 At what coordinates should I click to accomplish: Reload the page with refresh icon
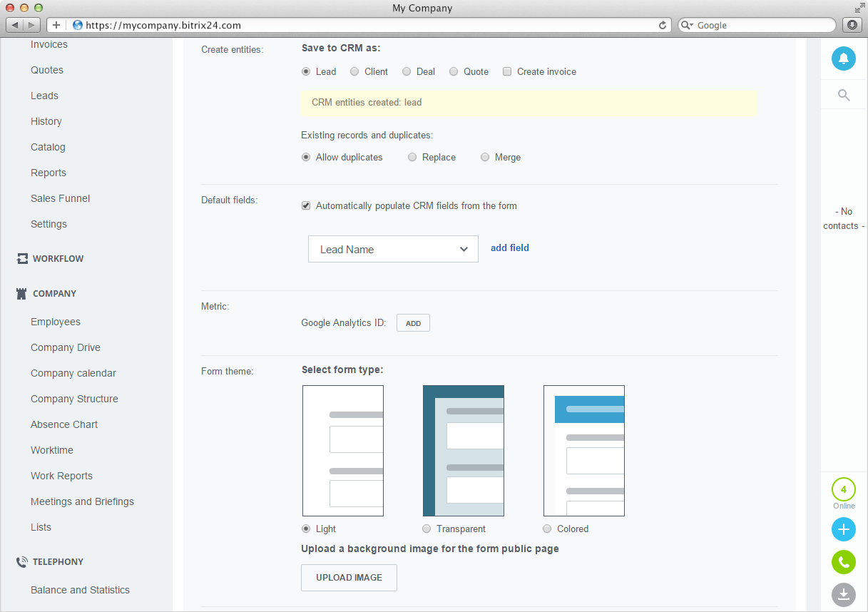[663, 25]
